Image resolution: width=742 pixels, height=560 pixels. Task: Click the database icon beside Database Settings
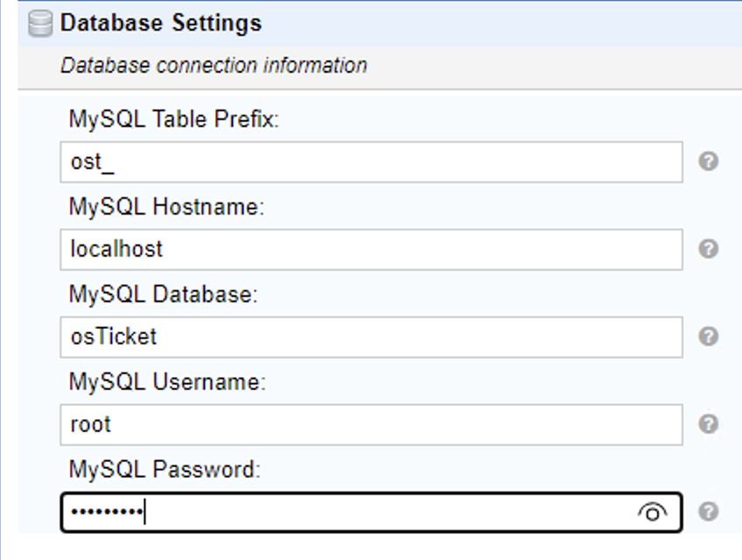pos(39,24)
